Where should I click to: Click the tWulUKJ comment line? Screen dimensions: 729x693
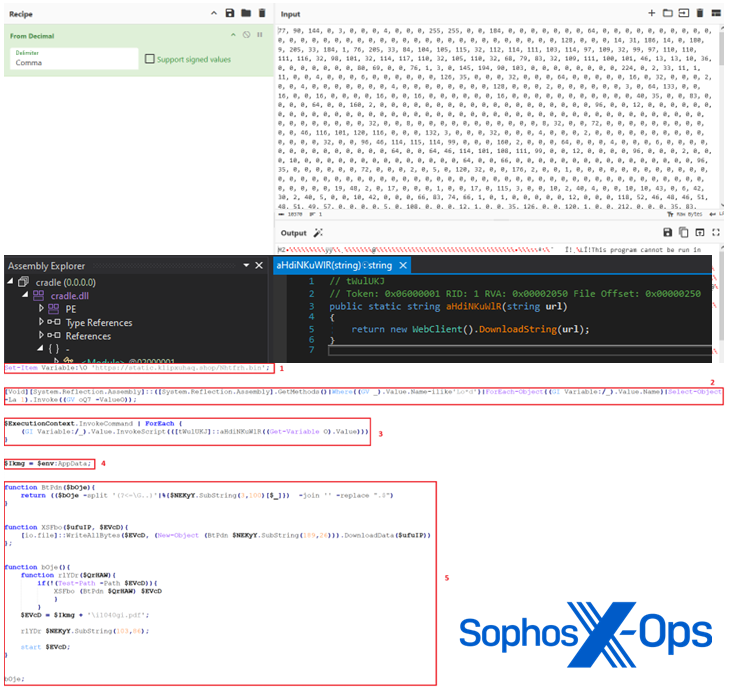(357, 281)
